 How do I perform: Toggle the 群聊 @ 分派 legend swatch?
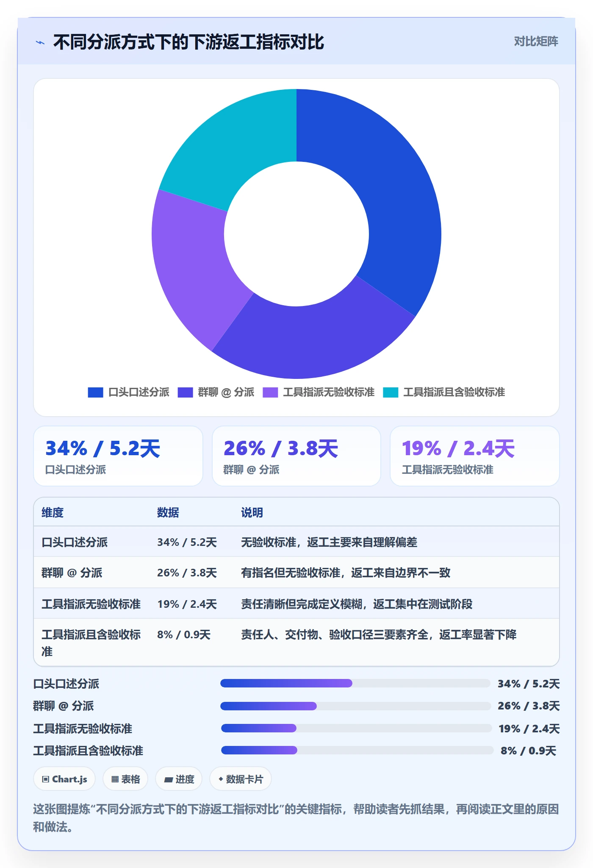pyautogui.click(x=185, y=392)
